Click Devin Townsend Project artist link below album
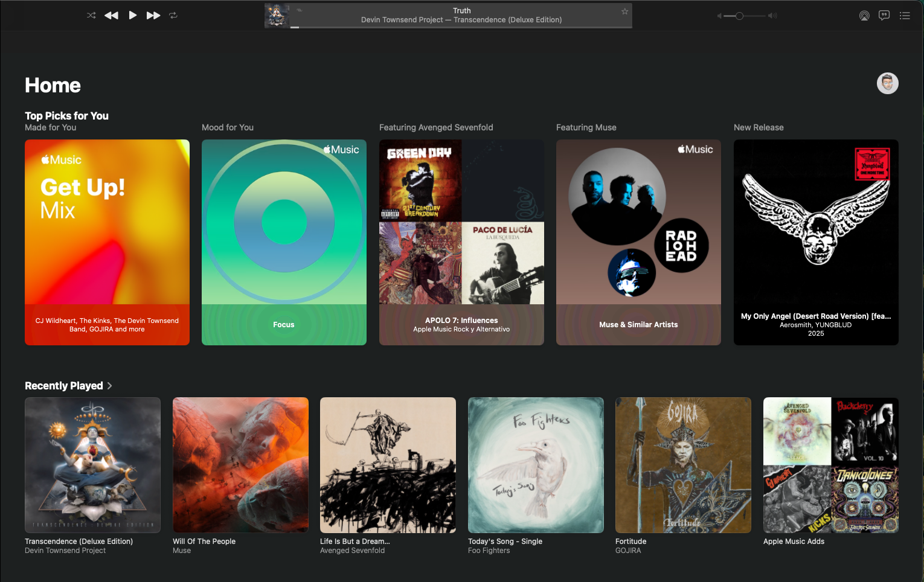924x582 pixels. coord(65,551)
